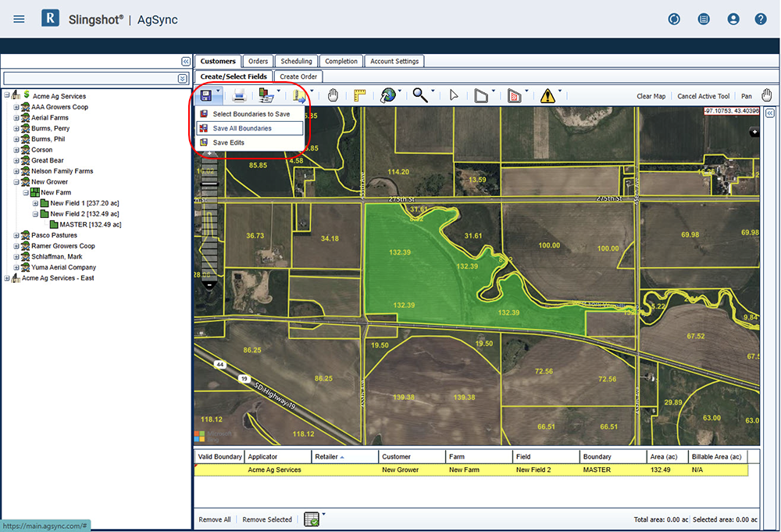This screenshot has width=781, height=532.
Task: Collapse the Acme Ag Services tree node
Action: click(7, 95)
